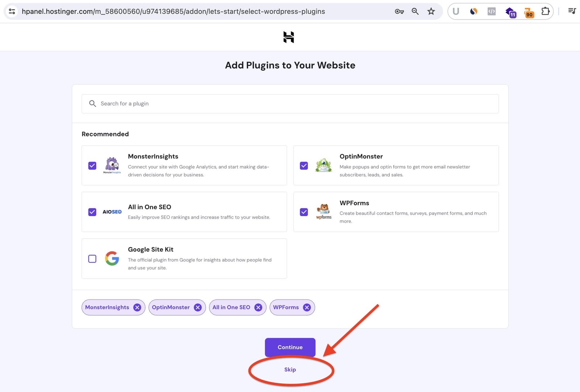Click 'Create beautiful contact forms' description
Viewport: 580px width, 392px height.
tap(413, 217)
